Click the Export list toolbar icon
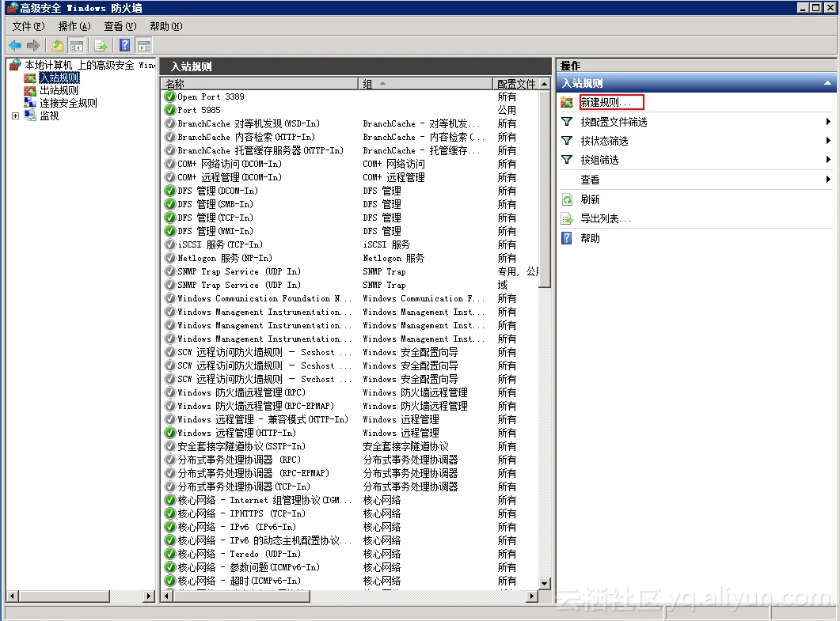The image size is (840, 621). (x=101, y=46)
